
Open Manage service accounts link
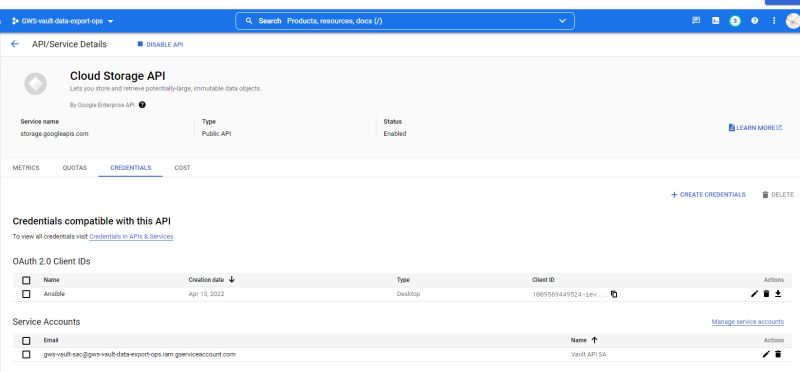click(x=747, y=322)
